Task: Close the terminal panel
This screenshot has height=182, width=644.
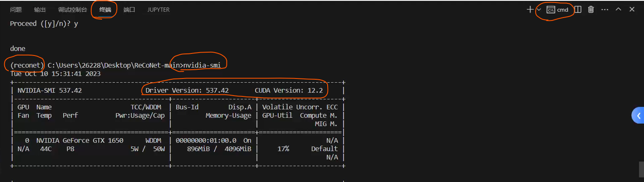Action: point(632,9)
